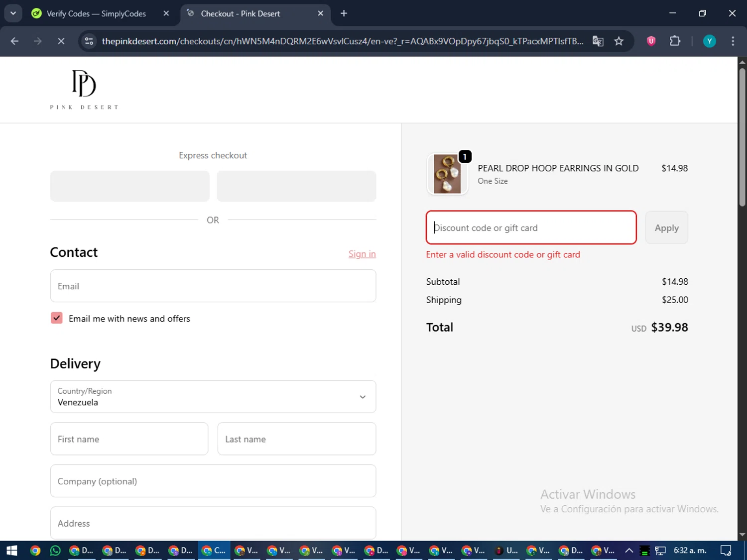Open the Extensions puzzle icon
The height and width of the screenshot is (560, 747).
point(675,41)
